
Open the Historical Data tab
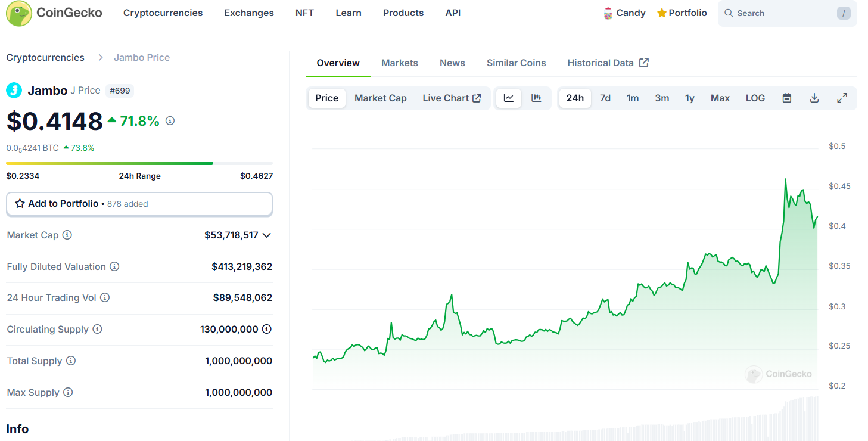tap(608, 63)
